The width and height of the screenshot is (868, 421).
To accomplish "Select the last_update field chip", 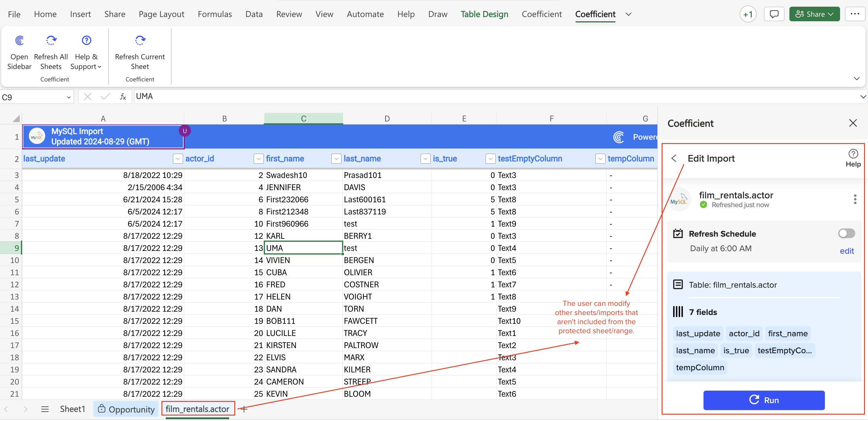I will click(x=698, y=333).
